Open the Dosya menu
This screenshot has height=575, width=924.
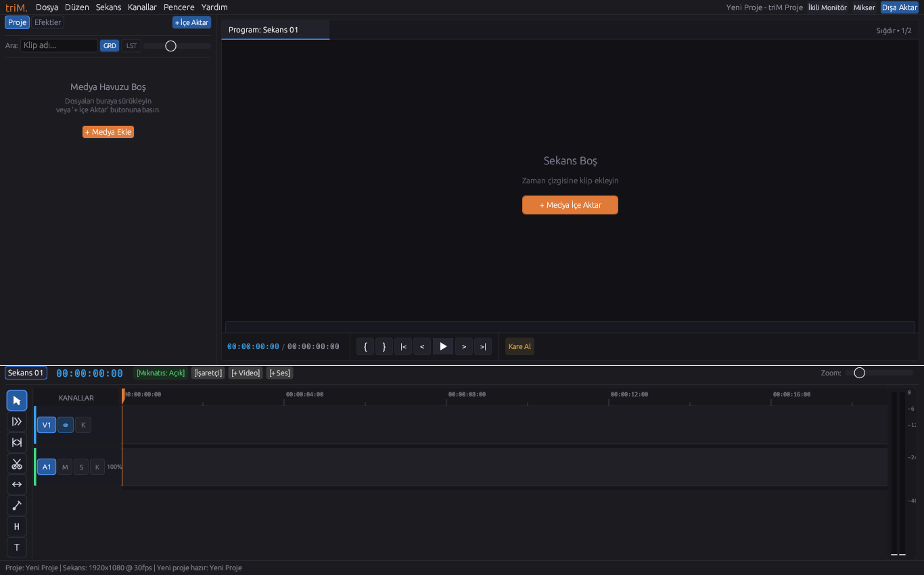pos(47,7)
